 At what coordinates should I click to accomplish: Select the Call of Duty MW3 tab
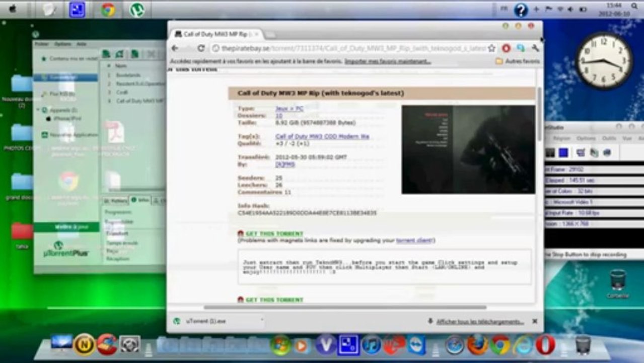(x=218, y=34)
